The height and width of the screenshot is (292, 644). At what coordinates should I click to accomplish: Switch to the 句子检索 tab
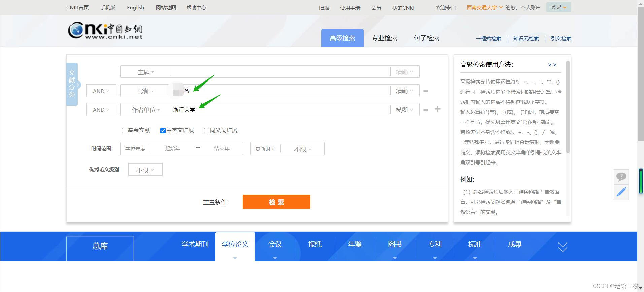pyautogui.click(x=427, y=38)
